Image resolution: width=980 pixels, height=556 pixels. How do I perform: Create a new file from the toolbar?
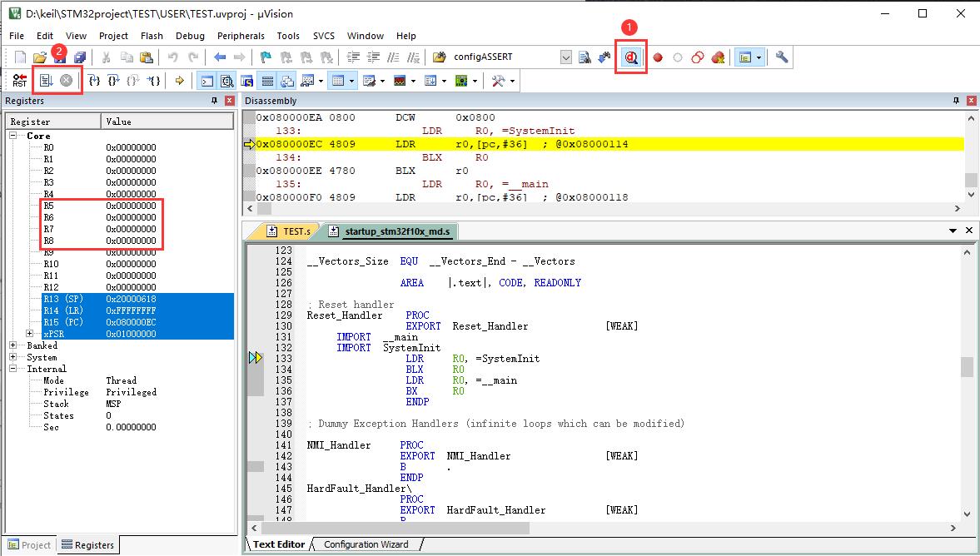pos(20,57)
